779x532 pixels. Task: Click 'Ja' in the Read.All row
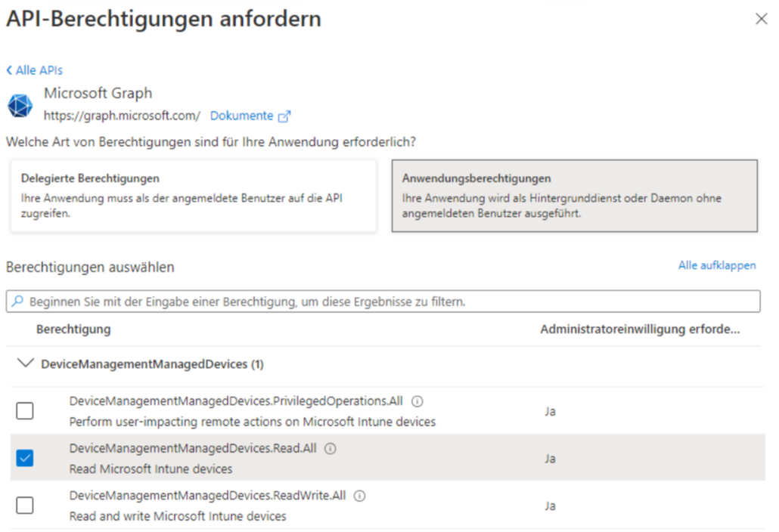550,459
